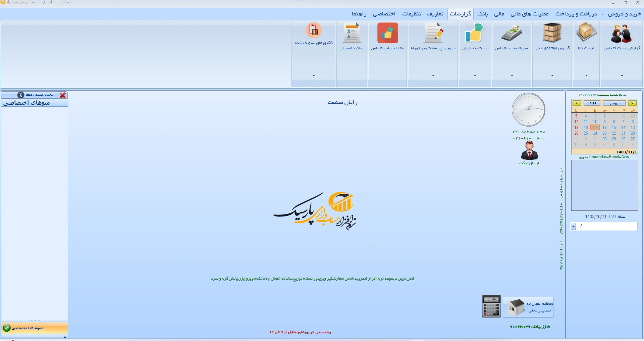Click the ارسال تیکت label
The image size is (644, 341).
click(529, 163)
